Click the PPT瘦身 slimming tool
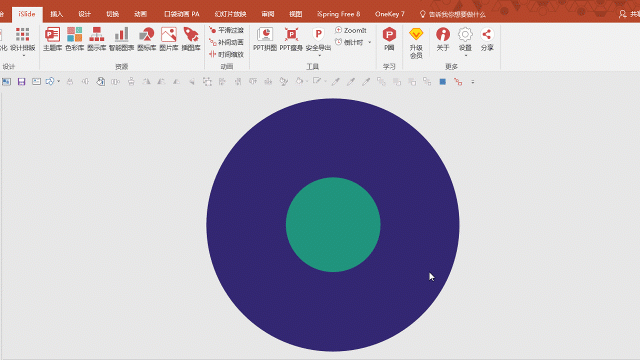This screenshot has height=360, width=640. (x=291, y=39)
